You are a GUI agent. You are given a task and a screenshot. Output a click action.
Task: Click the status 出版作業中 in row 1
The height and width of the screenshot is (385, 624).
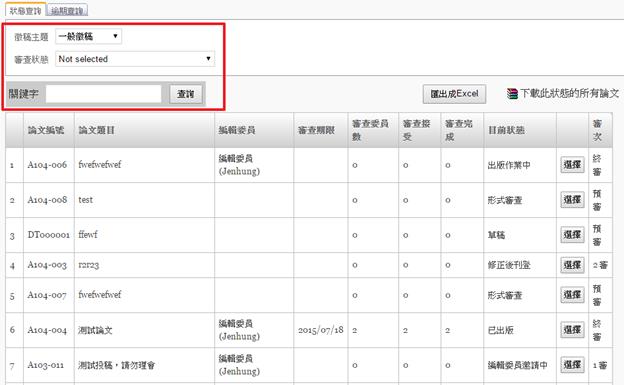click(509, 165)
